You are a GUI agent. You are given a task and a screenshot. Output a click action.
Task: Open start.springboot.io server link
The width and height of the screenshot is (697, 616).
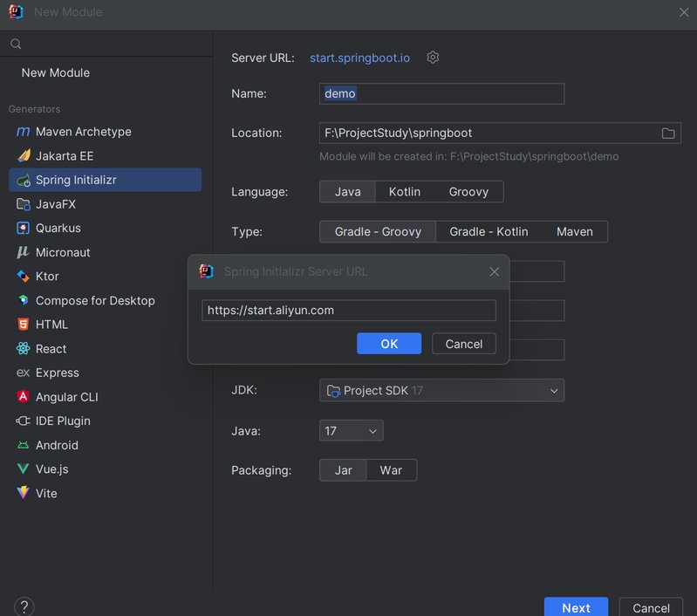coord(359,58)
